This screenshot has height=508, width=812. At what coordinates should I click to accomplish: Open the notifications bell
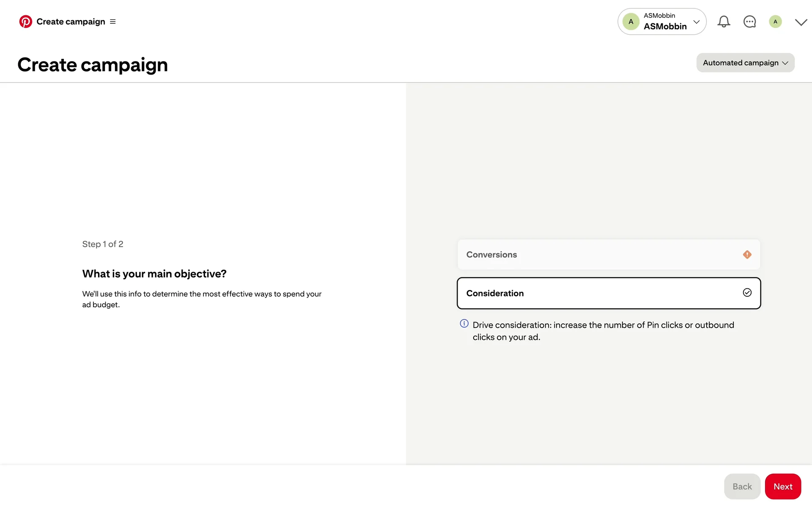[724, 22]
